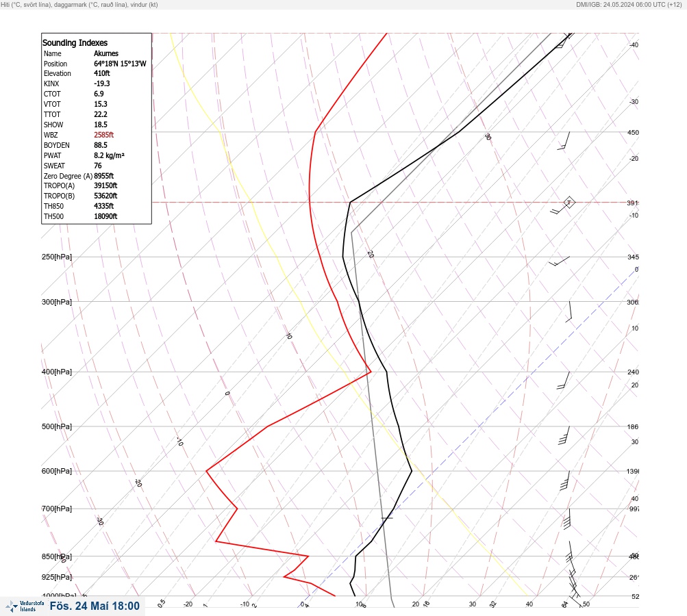The height and width of the screenshot is (616, 687).
Task: Click the right-axis height label '186'
Action: (633, 427)
